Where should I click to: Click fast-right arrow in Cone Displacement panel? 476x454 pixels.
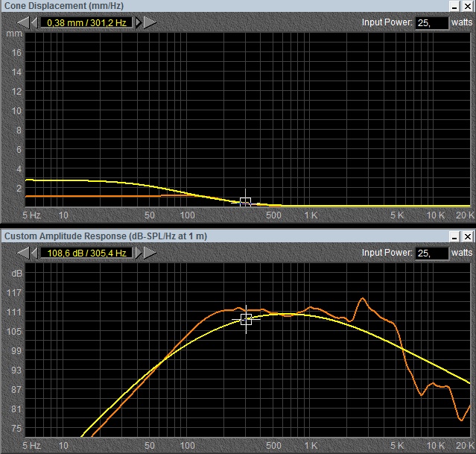pyautogui.click(x=150, y=22)
